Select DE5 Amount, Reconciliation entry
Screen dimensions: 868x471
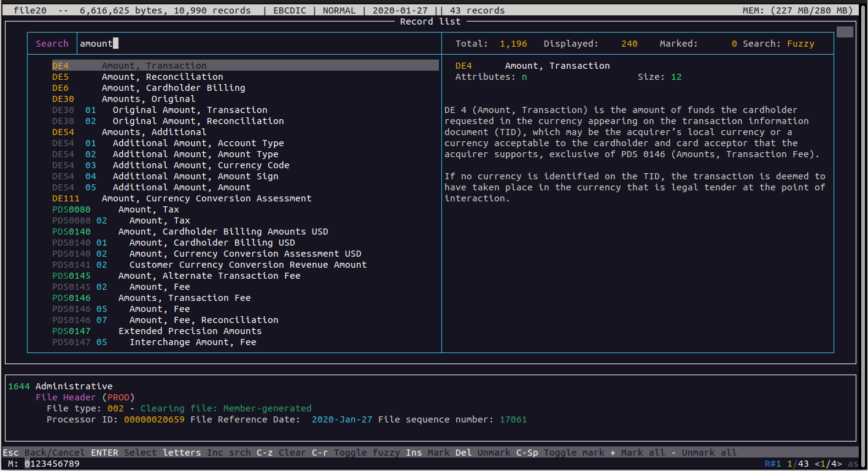[162, 77]
